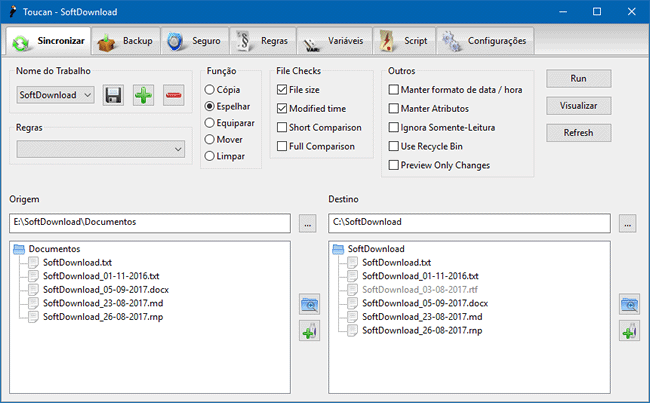This screenshot has width=650, height=403.
Task: Enable the Use Recycle Bin option
Action: (x=394, y=146)
